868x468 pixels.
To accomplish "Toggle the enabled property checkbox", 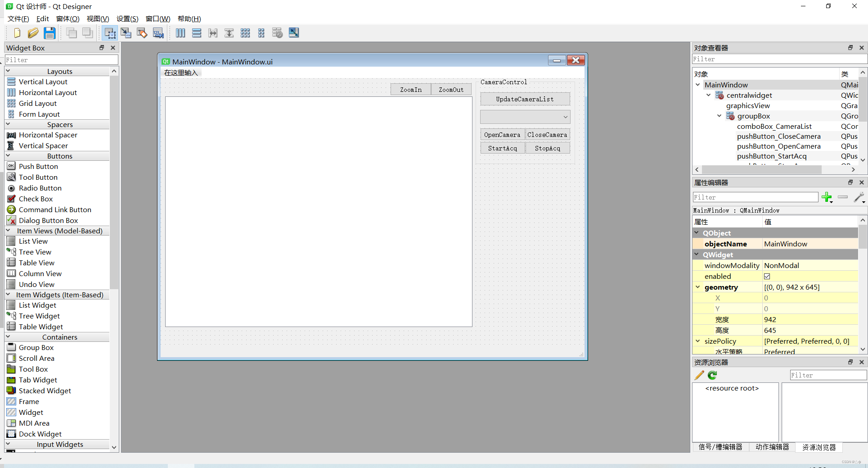I will coord(767,277).
